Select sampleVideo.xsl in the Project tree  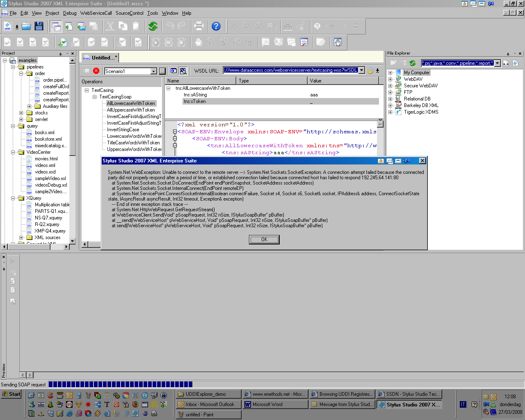click(50, 178)
